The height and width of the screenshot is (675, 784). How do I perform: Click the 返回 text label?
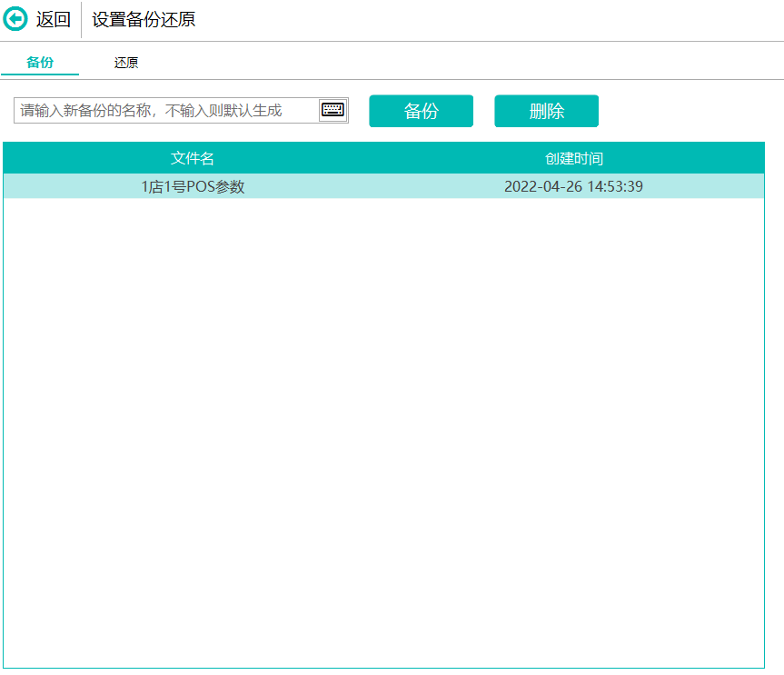click(x=54, y=19)
